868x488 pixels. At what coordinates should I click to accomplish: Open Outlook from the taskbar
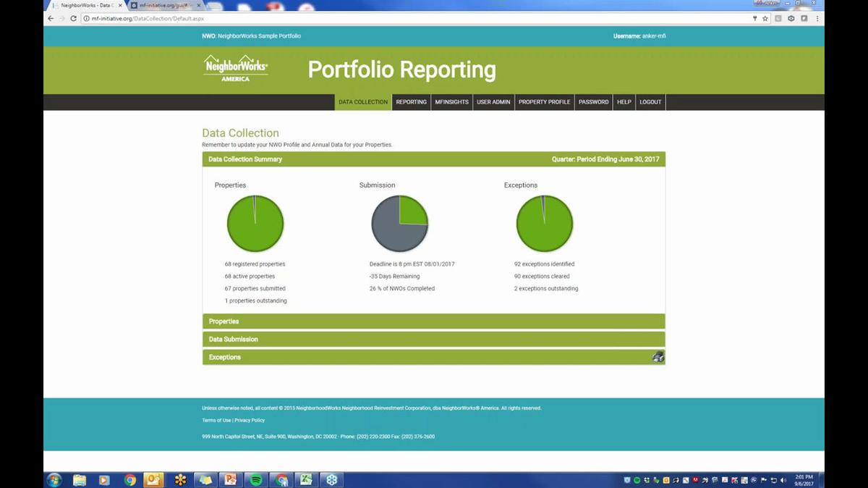[x=154, y=479]
